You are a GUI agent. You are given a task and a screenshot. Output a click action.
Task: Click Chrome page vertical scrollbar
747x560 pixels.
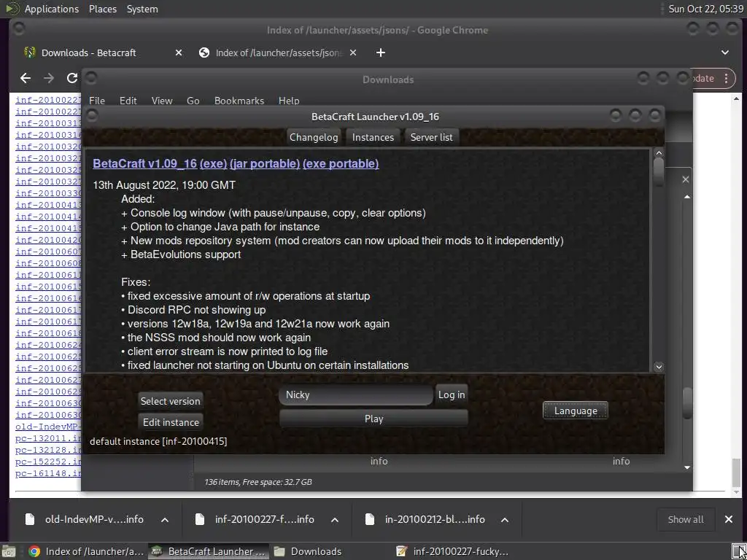pos(737,471)
